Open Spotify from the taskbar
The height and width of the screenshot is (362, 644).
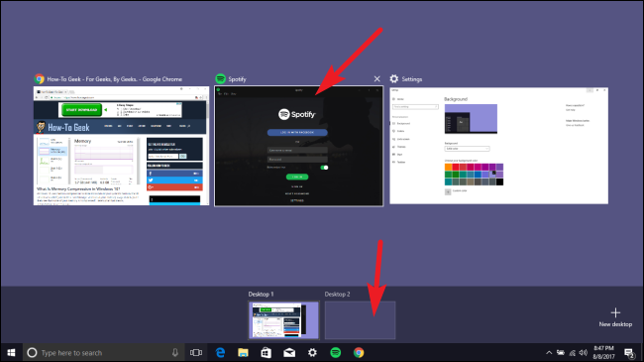336,352
